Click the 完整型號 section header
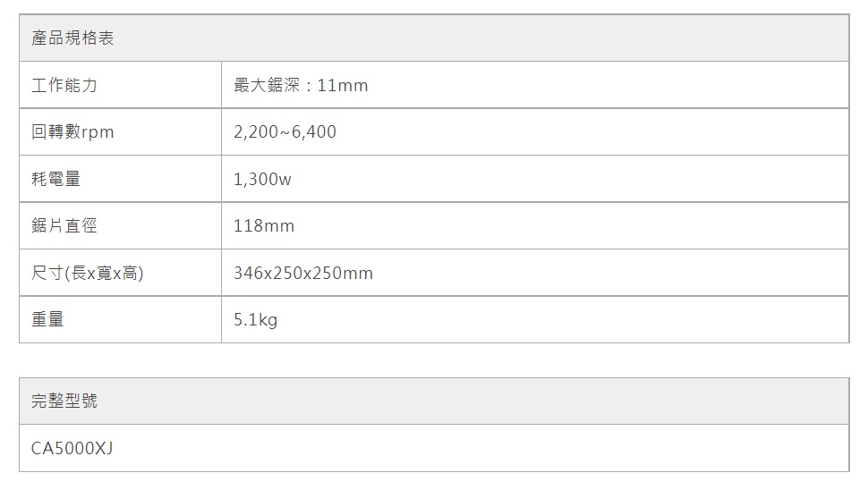This screenshot has height=490, width=868. click(x=64, y=401)
